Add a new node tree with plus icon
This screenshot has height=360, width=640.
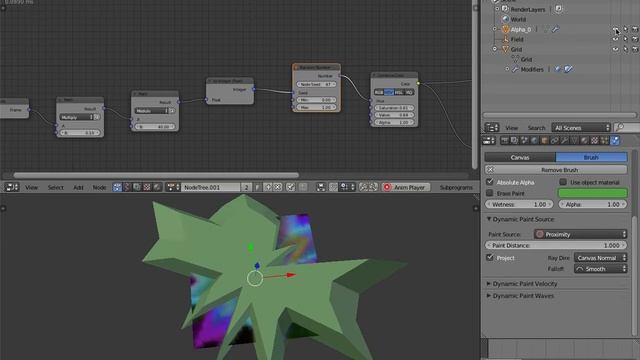(268, 187)
